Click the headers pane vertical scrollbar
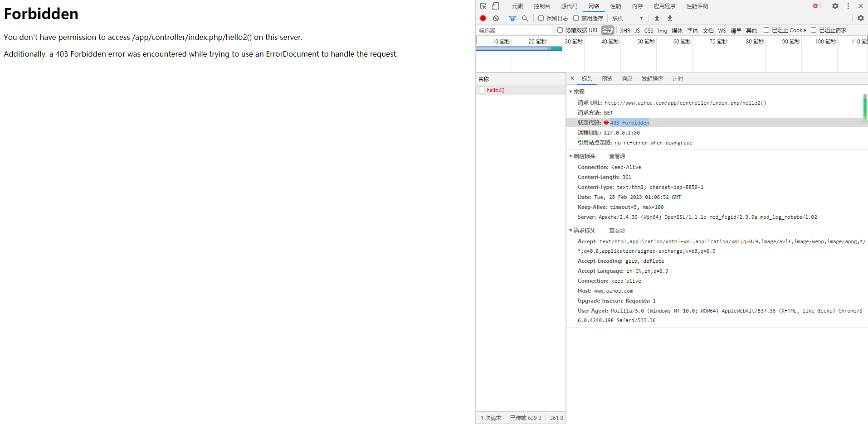The image size is (868, 424). click(x=865, y=107)
